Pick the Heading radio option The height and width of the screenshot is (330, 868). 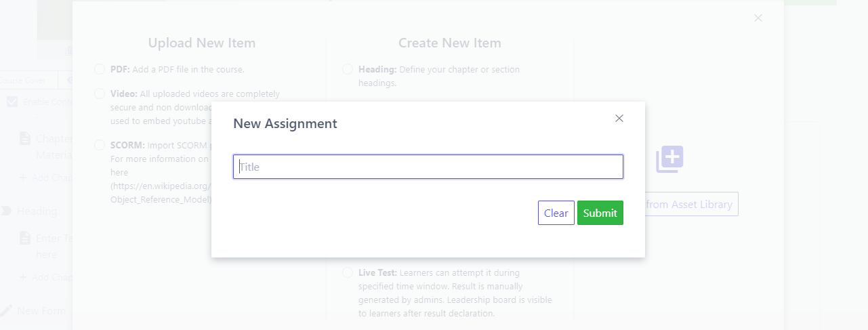pos(348,69)
